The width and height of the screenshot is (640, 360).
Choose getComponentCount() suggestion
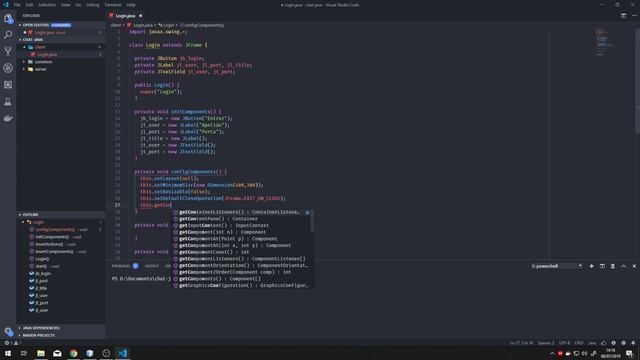tap(242, 252)
